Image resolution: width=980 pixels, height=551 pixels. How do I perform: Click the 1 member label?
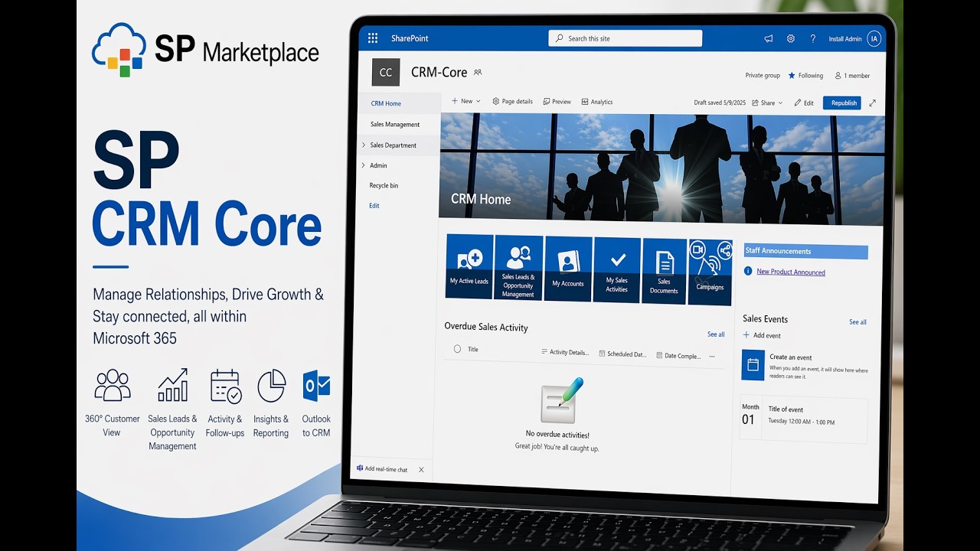[852, 76]
